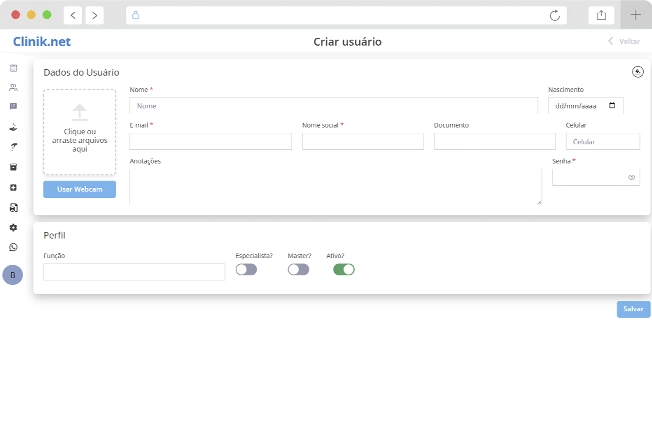Click the Salvar button
The width and height of the screenshot is (652, 437).
(633, 309)
